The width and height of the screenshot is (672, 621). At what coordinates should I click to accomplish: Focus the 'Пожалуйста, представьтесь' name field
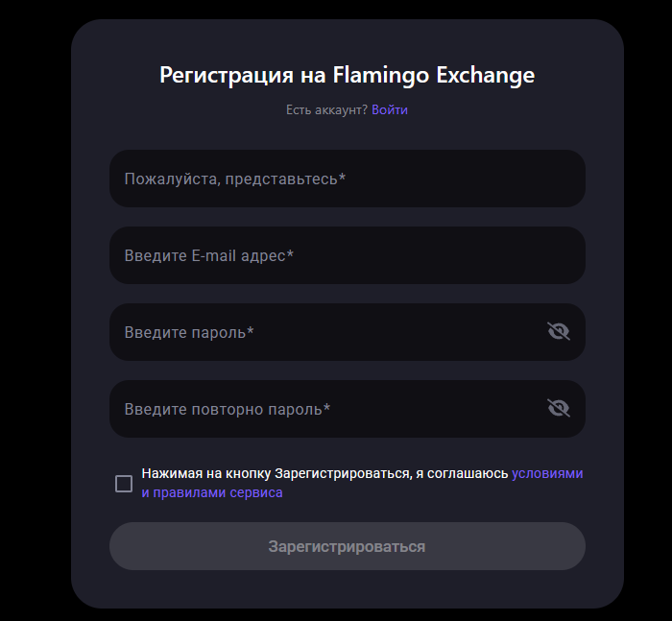pos(347,179)
